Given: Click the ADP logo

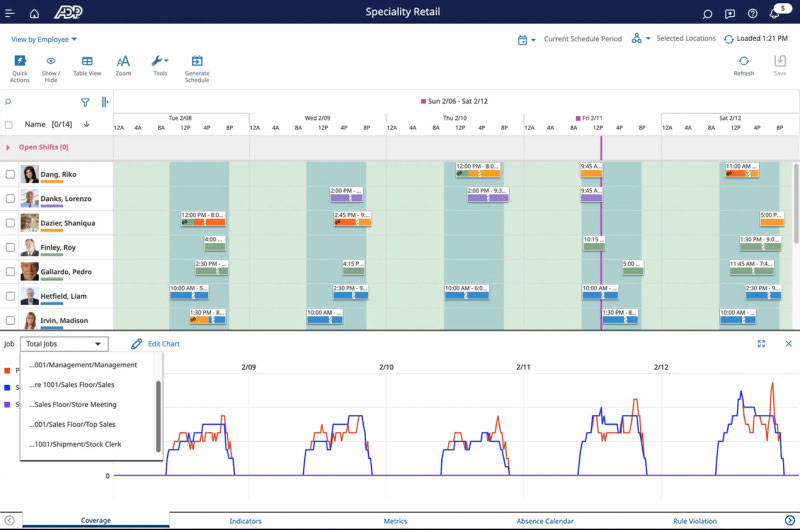Looking at the screenshot, I should click(x=68, y=12).
